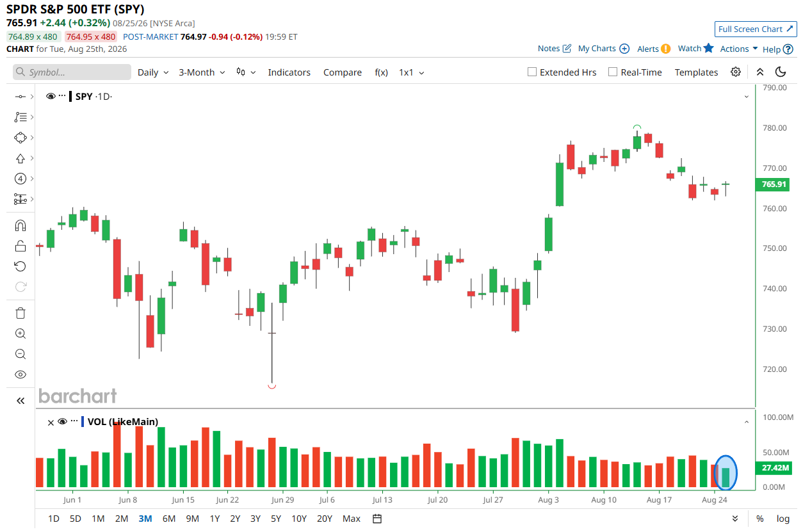Click the Symbol search field
803x532 pixels.
point(72,72)
